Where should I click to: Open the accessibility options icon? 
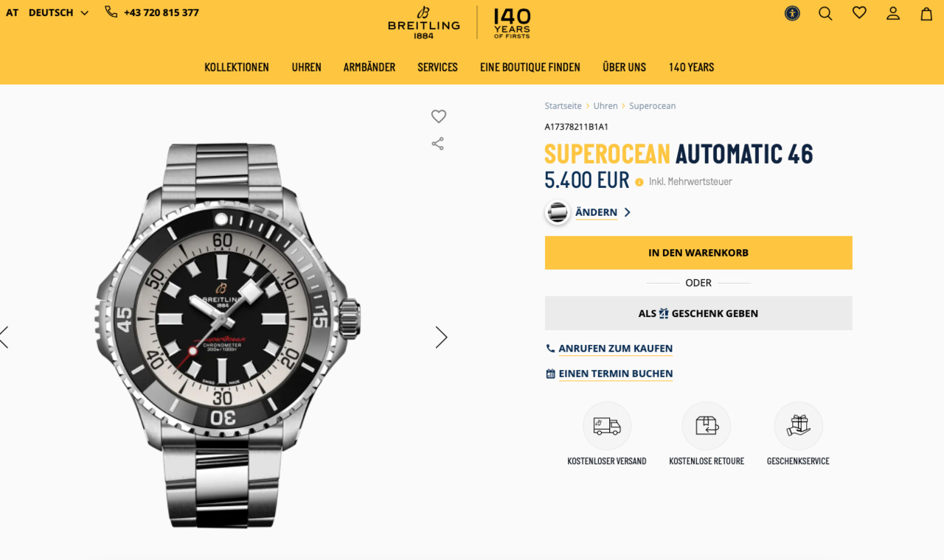(792, 13)
